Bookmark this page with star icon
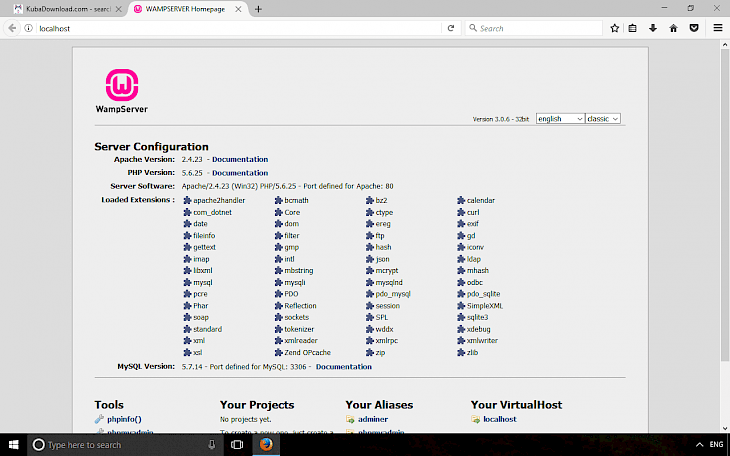The width and height of the screenshot is (730, 456). pyautogui.click(x=615, y=28)
